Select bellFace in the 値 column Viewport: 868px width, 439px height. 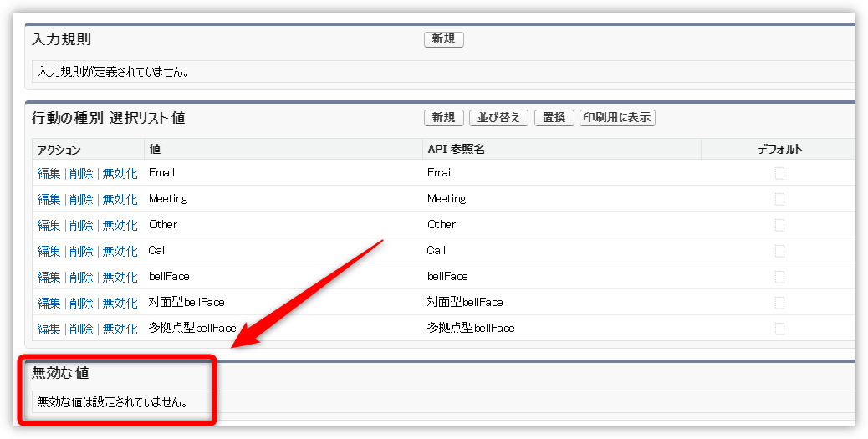pyautogui.click(x=170, y=276)
